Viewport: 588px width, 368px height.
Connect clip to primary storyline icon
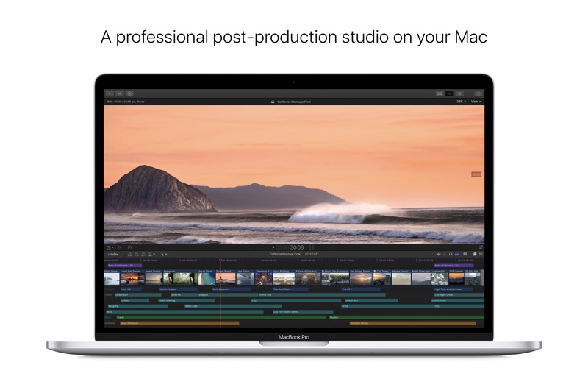tap(130, 254)
